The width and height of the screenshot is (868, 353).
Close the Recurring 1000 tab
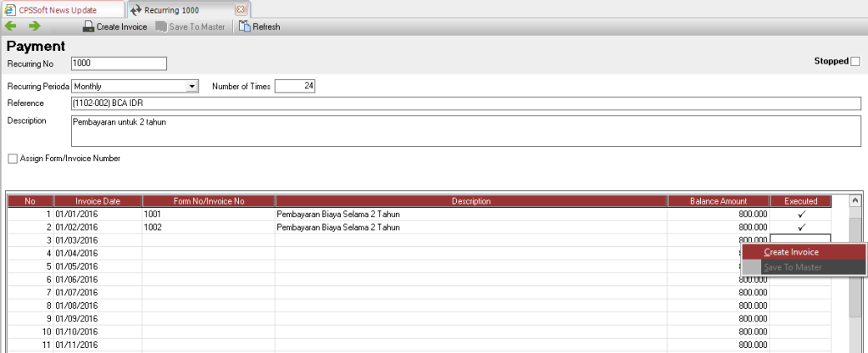click(x=240, y=9)
